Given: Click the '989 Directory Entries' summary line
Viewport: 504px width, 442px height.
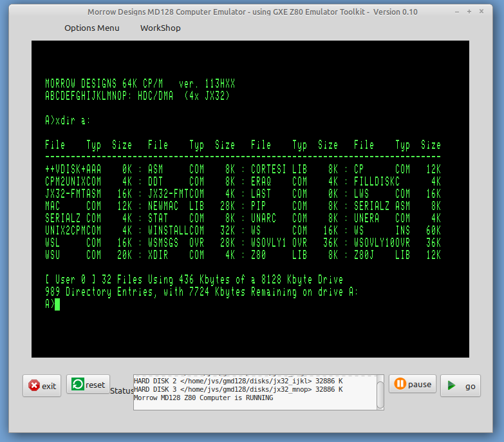Looking at the screenshot, I should (x=201, y=292).
